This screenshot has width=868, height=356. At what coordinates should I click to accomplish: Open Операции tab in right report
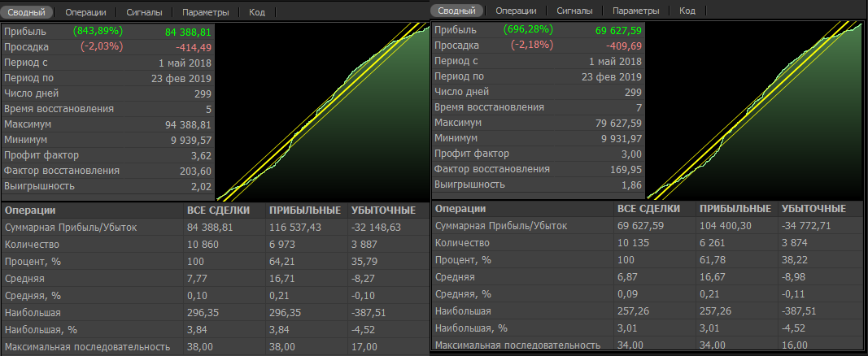(x=516, y=11)
